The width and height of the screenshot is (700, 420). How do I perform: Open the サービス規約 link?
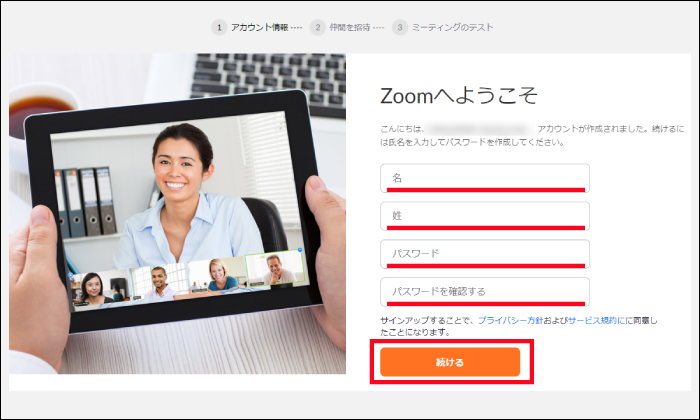click(596, 320)
